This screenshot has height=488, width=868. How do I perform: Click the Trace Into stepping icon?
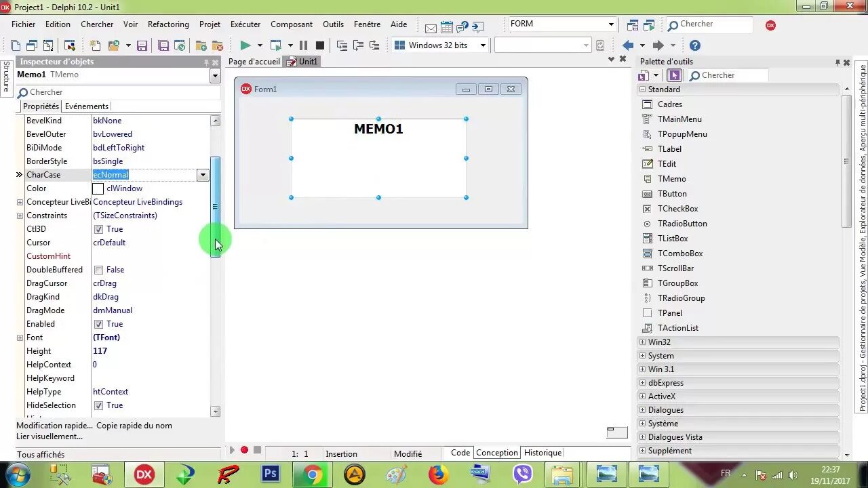point(342,45)
